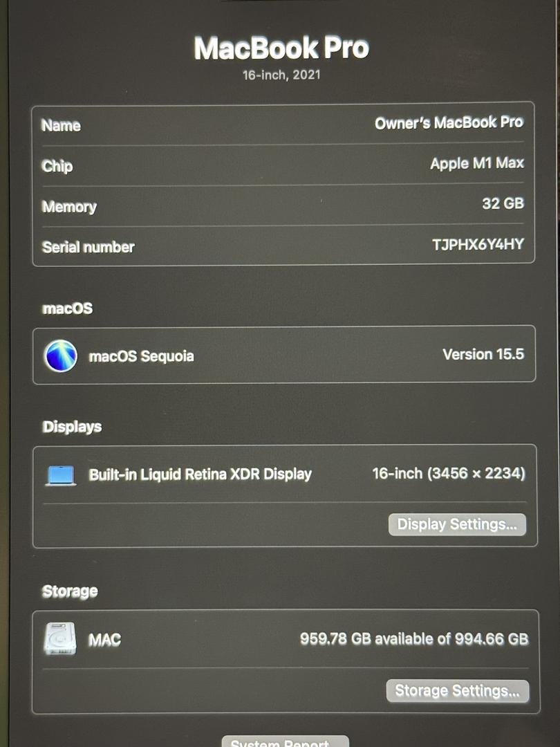
Task: Click the Apple M1 Max chip value
Action: click(x=476, y=163)
